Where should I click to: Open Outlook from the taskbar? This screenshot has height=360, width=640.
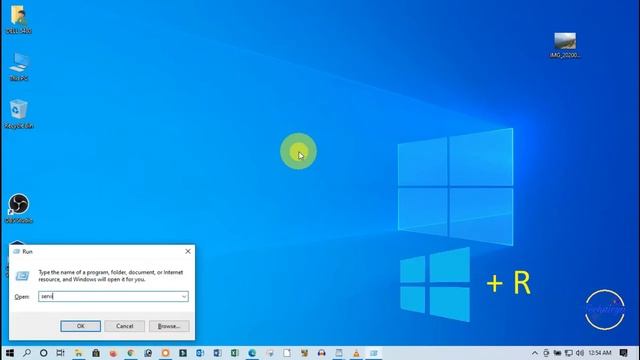pos(200,353)
